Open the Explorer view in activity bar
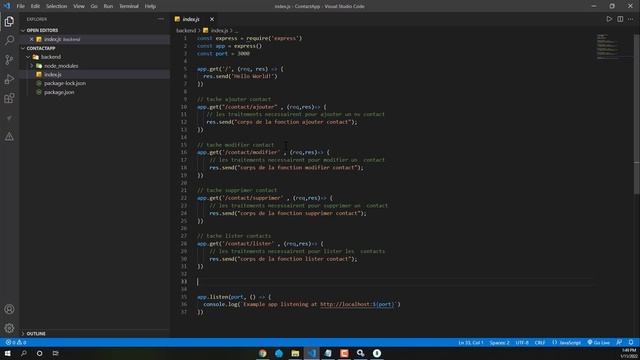This screenshot has width=640, height=360. pos(9,21)
